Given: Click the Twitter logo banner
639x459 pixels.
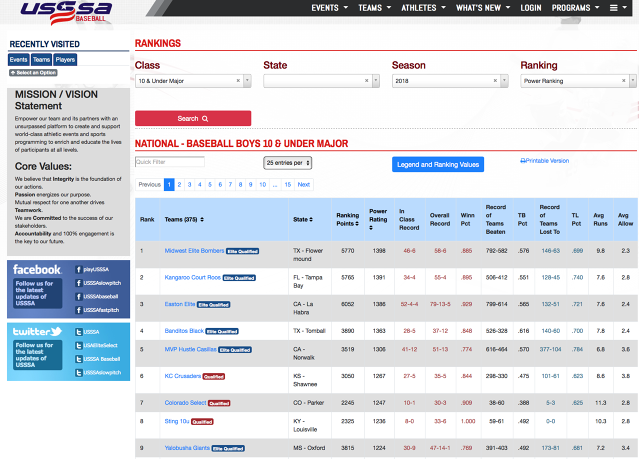Looking at the screenshot, I should [37, 331].
